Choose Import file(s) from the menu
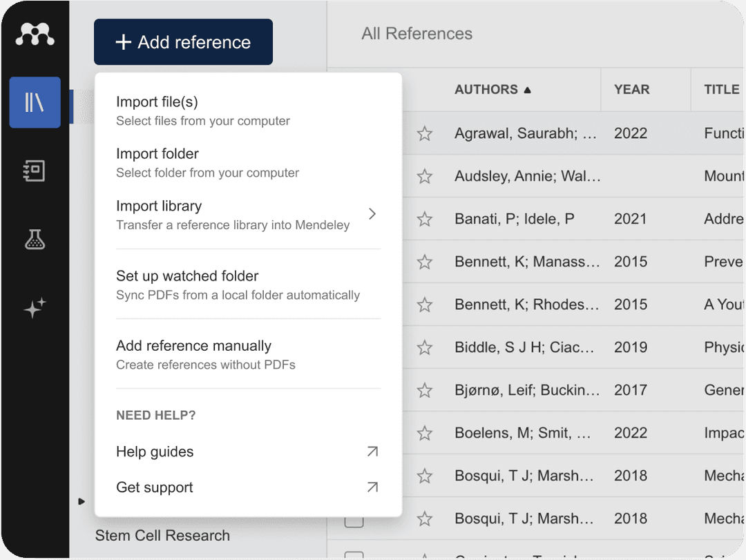This screenshot has height=560, width=746. click(x=249, y=111)
